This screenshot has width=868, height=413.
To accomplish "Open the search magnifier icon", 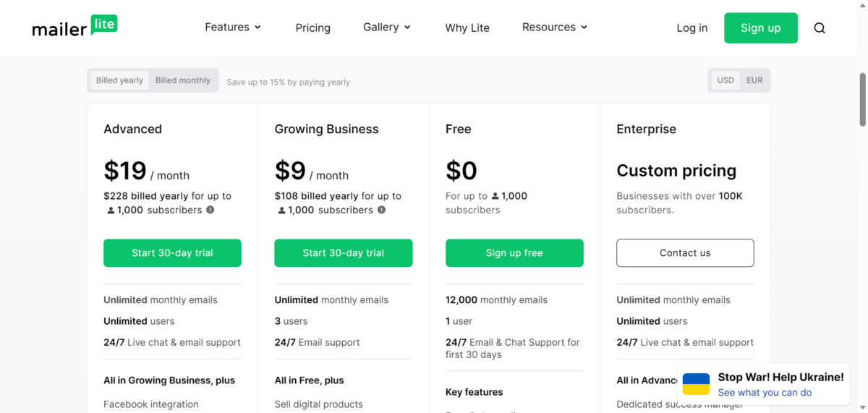I will (820, 28).
